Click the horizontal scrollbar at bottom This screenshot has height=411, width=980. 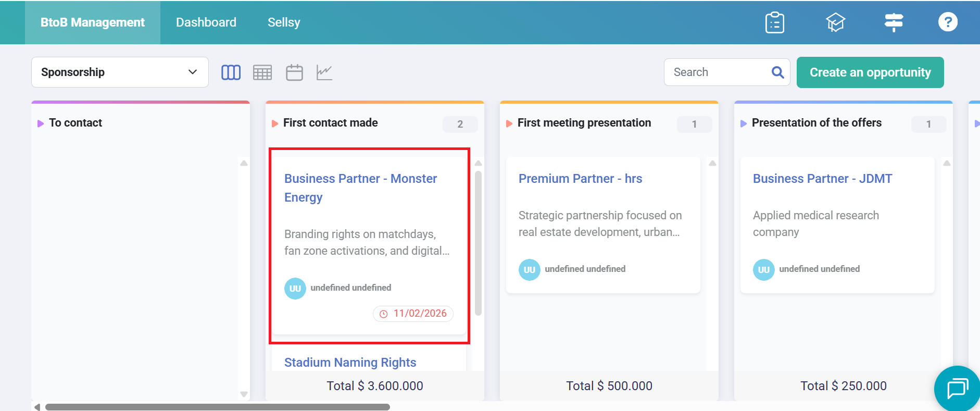click(217, 407)
